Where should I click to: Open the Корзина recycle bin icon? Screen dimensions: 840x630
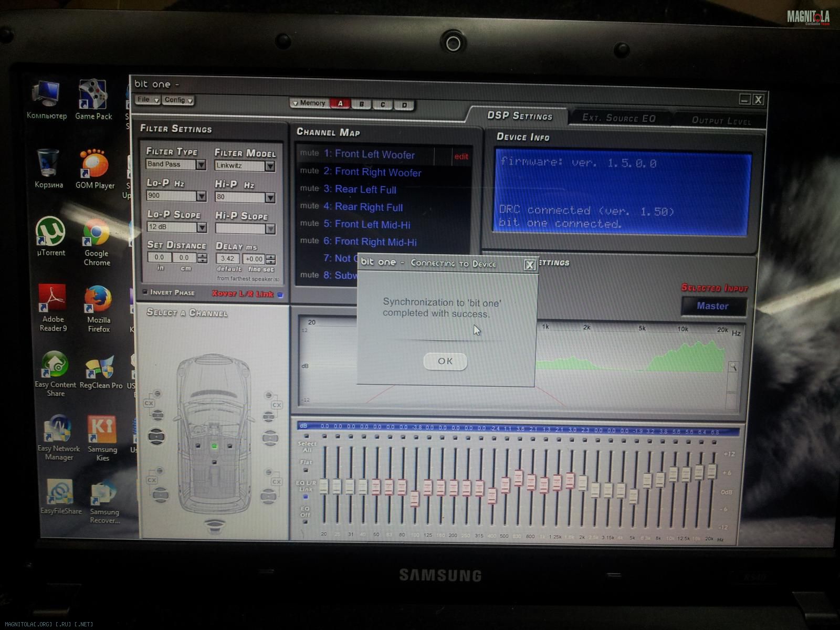(x=48, y=169)
